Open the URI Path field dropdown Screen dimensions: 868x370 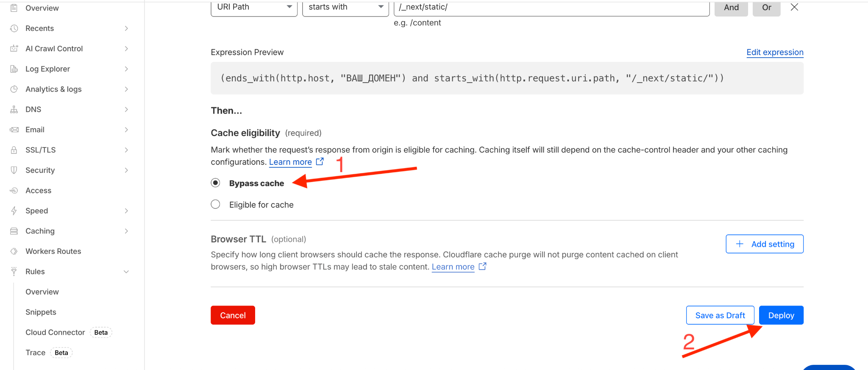point(254,7)
